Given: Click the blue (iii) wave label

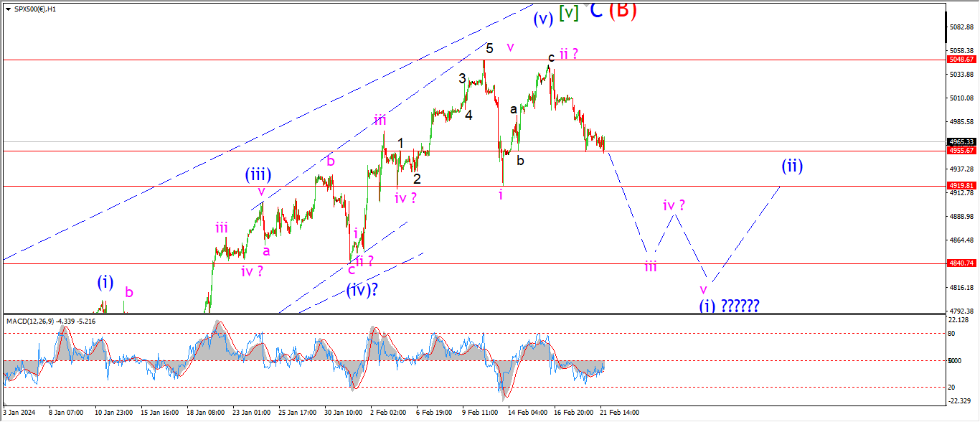Looking at the screenshot, I should (258, 174).
